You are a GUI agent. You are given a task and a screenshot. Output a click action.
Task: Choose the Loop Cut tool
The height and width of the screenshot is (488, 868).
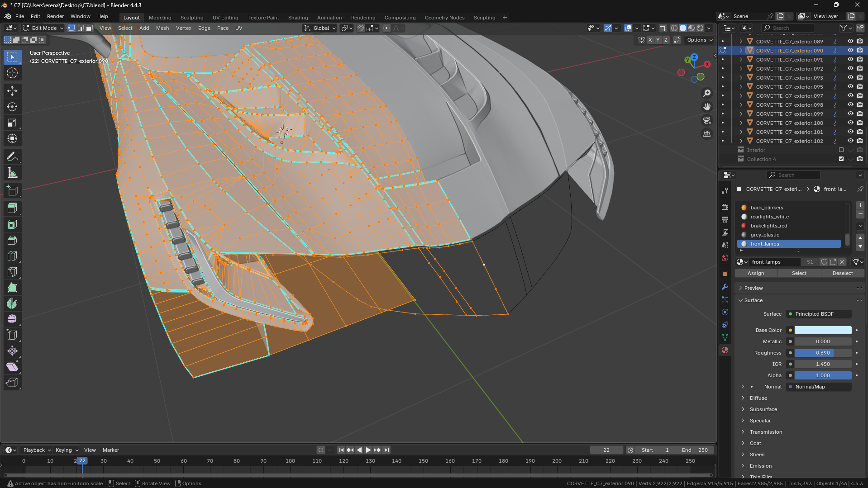(12, 256)
